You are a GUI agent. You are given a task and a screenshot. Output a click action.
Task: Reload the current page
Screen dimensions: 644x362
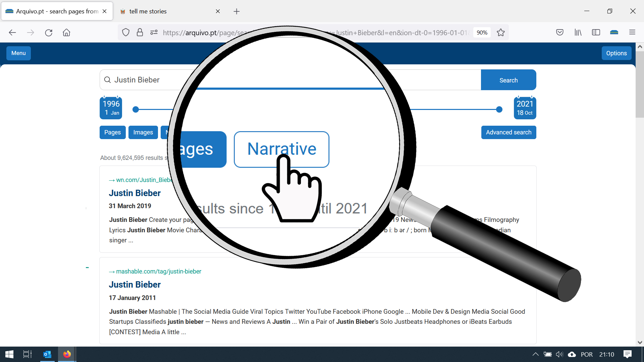(49, 33)
